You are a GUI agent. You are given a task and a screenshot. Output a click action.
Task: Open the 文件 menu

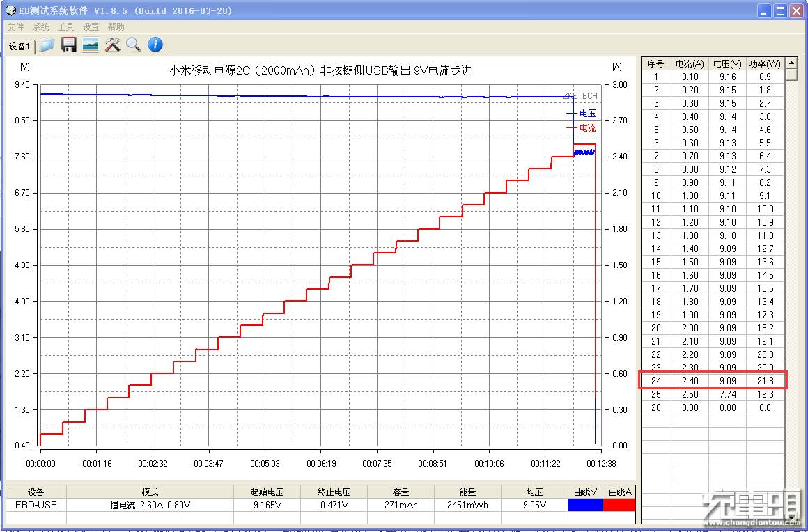(x=15, y=27)
